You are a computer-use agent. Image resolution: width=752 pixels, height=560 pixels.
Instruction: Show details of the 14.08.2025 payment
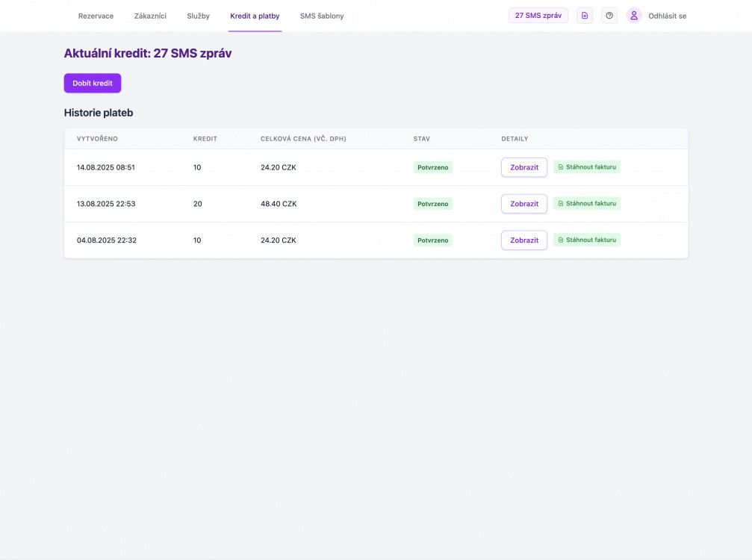pyautogui.click(x=523, y=167)
